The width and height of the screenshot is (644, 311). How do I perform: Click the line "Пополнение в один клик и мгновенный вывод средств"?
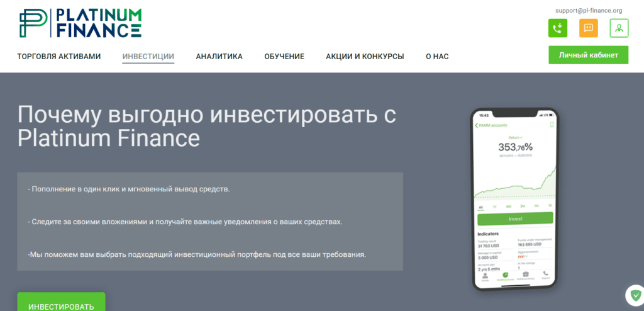coord(128,189)
